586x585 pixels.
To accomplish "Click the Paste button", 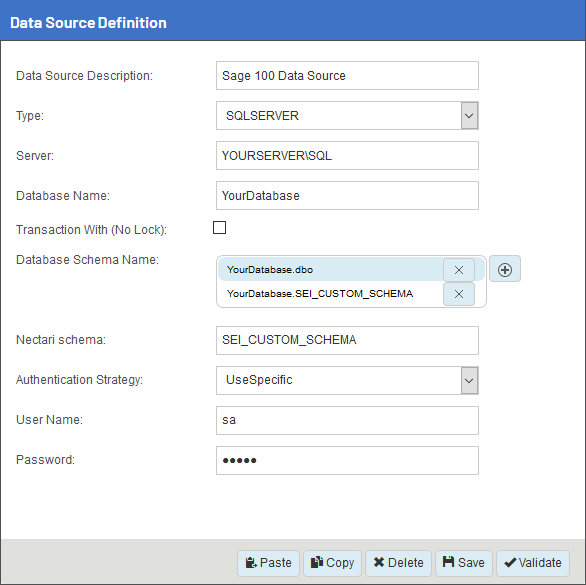I will click(x=268, y=563).
